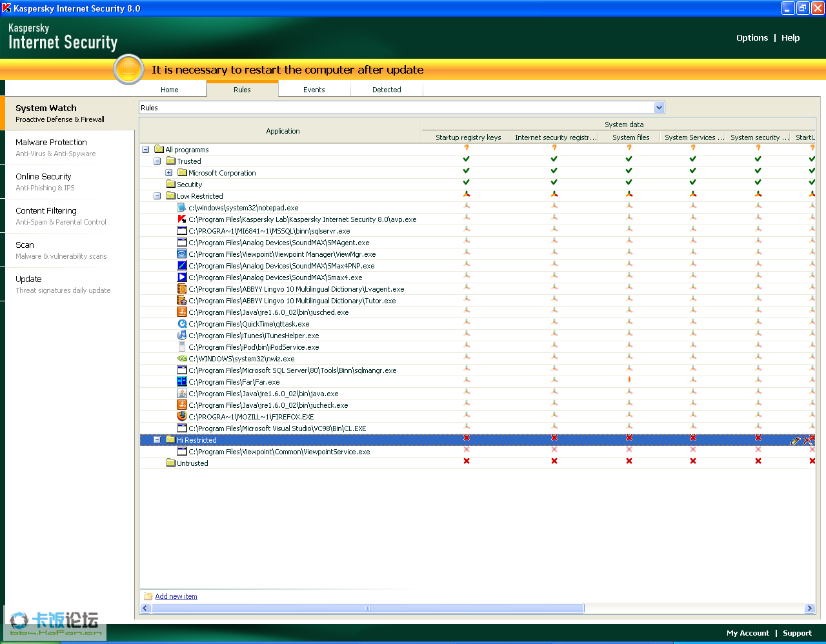The width and height of the screenshot is (826, 644).
Task: Click the Java java.exe icon
Action: [182, 394]
